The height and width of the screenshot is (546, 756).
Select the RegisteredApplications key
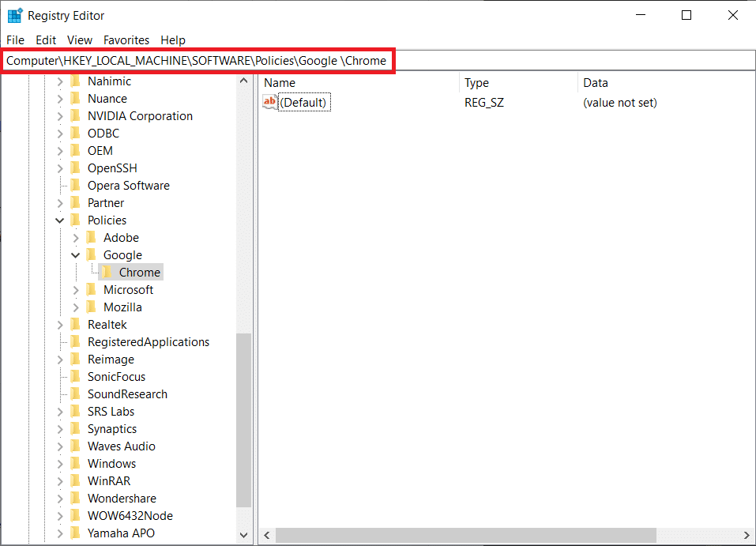(149, 342)
